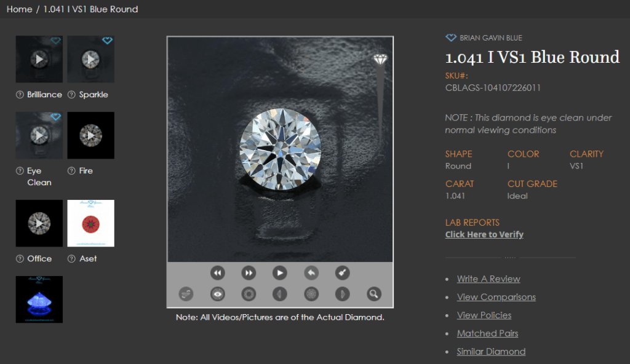Select the girdle ring view icon
The height and width of the screenshot is (364, 630).
click(249, 294)
